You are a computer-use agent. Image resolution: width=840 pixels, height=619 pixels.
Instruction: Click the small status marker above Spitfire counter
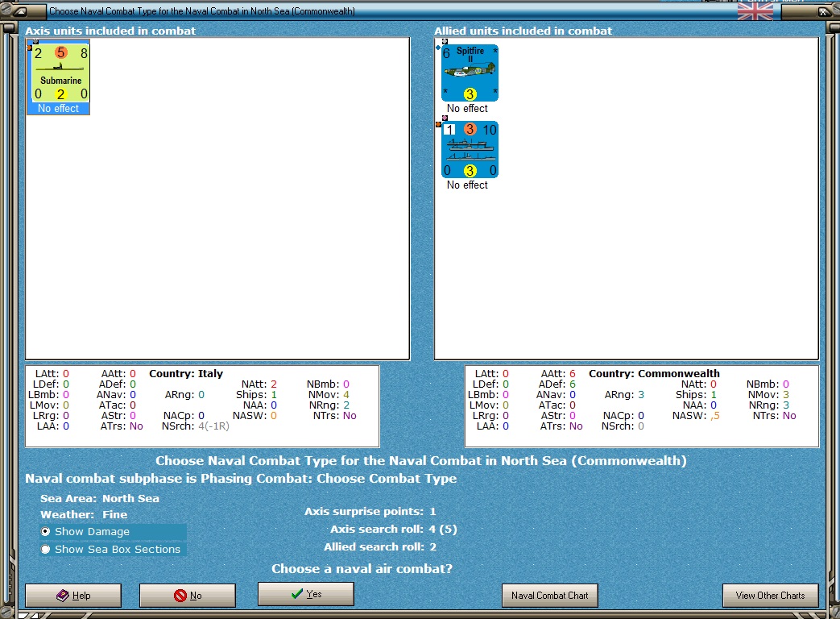point(445,41)
